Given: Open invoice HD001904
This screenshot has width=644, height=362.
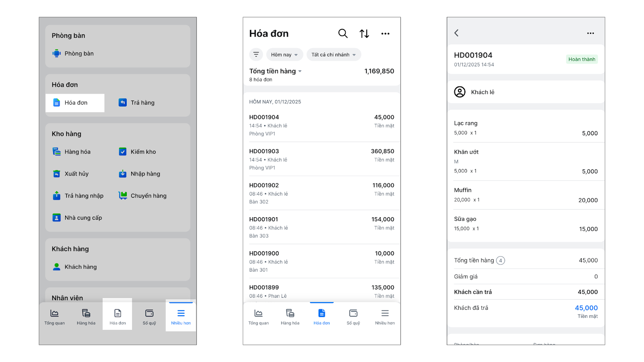Looking at the screenshot, I should [322, 125].
